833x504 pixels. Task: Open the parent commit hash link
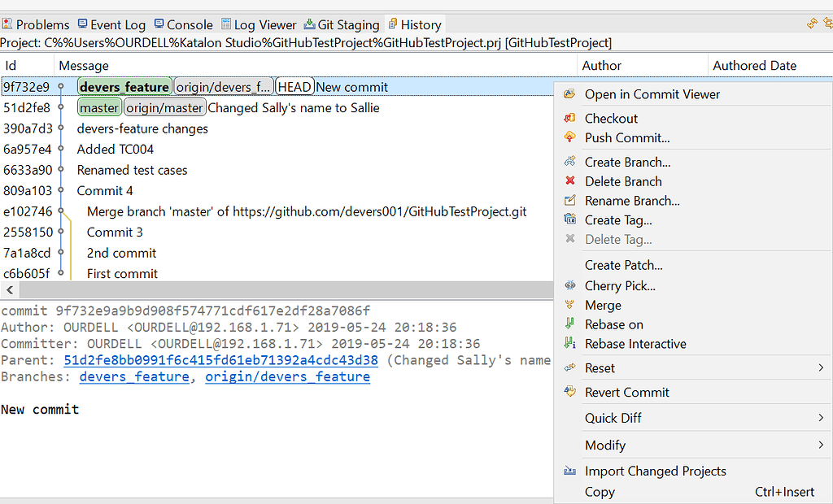[x=220, y=360]
